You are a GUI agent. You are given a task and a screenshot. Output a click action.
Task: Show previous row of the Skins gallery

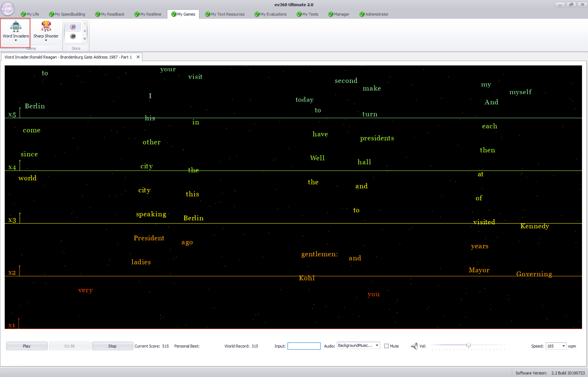click(x=85, y=24)
